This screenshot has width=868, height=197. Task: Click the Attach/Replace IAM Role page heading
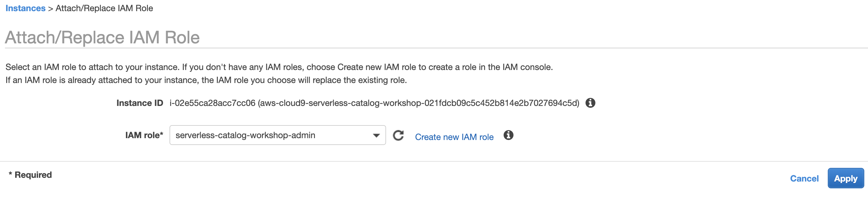click(102, 37)
